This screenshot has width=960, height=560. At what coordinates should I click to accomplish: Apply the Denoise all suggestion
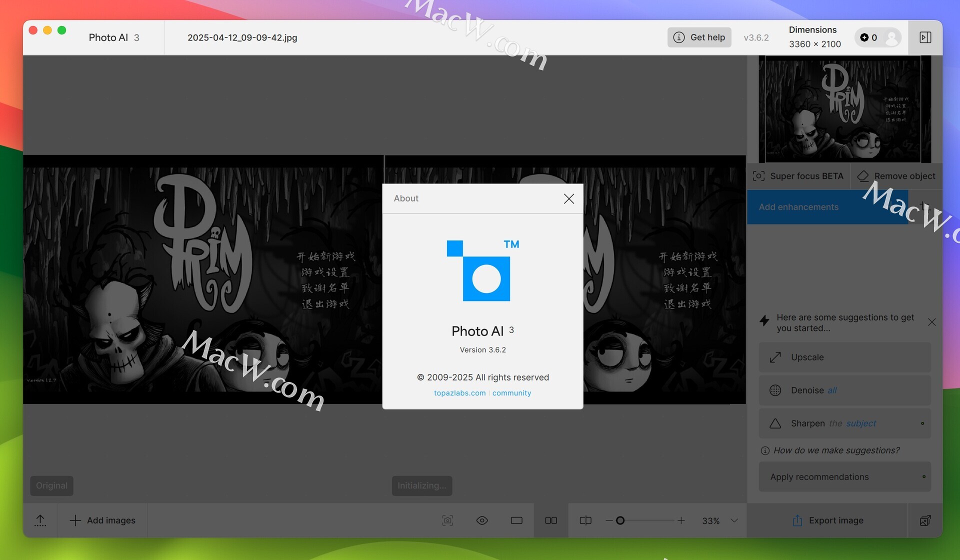pyautogui.click(x=844, y=390)
